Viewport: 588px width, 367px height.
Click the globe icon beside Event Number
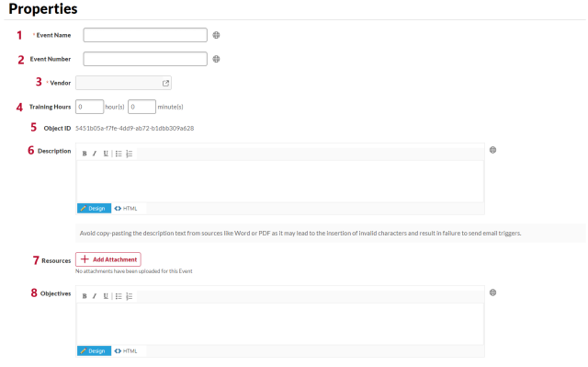pos(217,59)
